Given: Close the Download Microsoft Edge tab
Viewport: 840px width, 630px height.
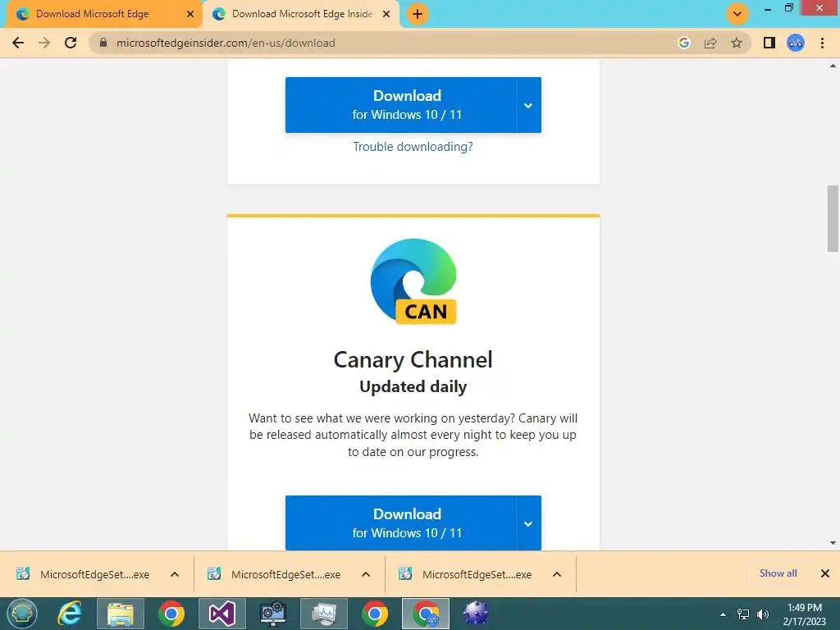Looking at the screenshot, I should (x=190, y=14).
